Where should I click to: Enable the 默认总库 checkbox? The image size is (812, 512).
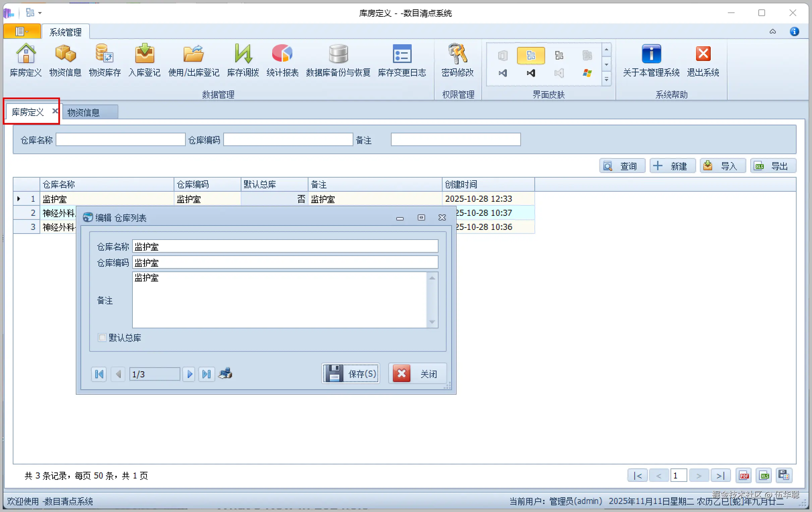point(102,337)
